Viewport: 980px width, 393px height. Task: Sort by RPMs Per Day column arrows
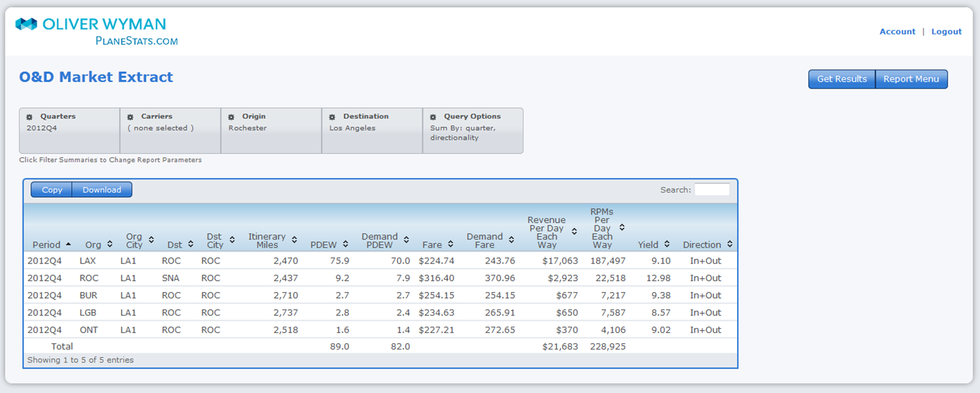coord(622,227)
